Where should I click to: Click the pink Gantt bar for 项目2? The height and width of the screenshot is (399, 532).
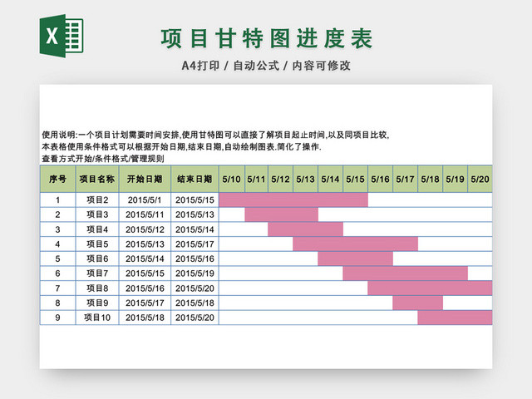click(x=293, y=199)
